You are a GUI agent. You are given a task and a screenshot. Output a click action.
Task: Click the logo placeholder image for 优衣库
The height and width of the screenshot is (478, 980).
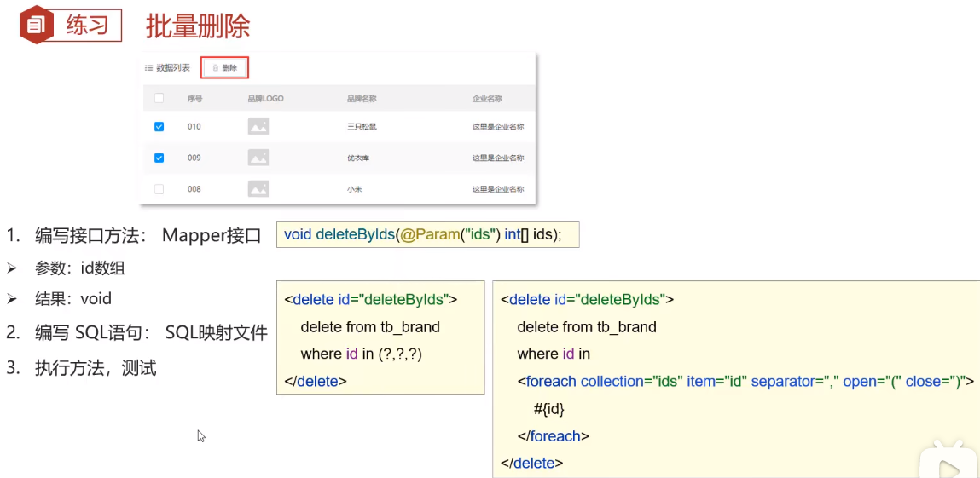pyautogui.click(x=258, y=158)
